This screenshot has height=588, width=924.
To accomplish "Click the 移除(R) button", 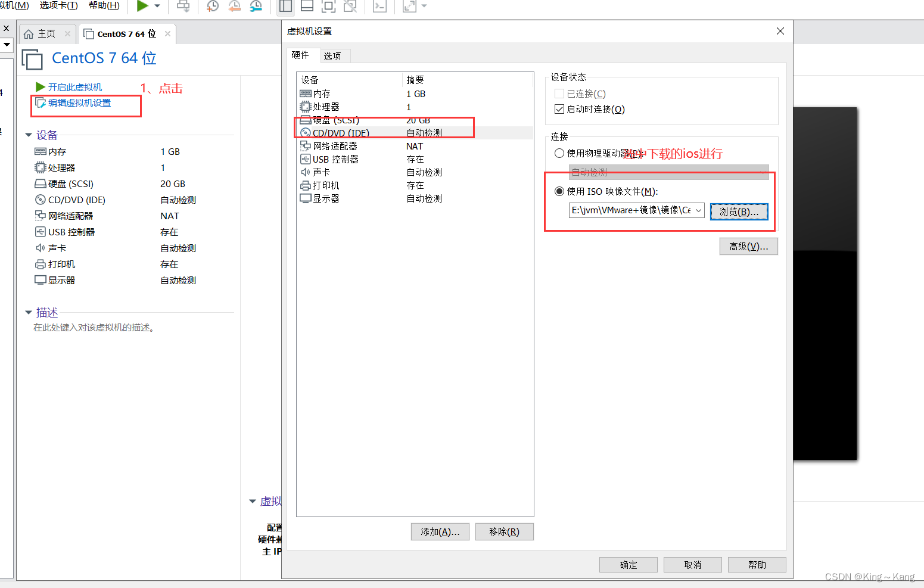I will click(505, 531).
